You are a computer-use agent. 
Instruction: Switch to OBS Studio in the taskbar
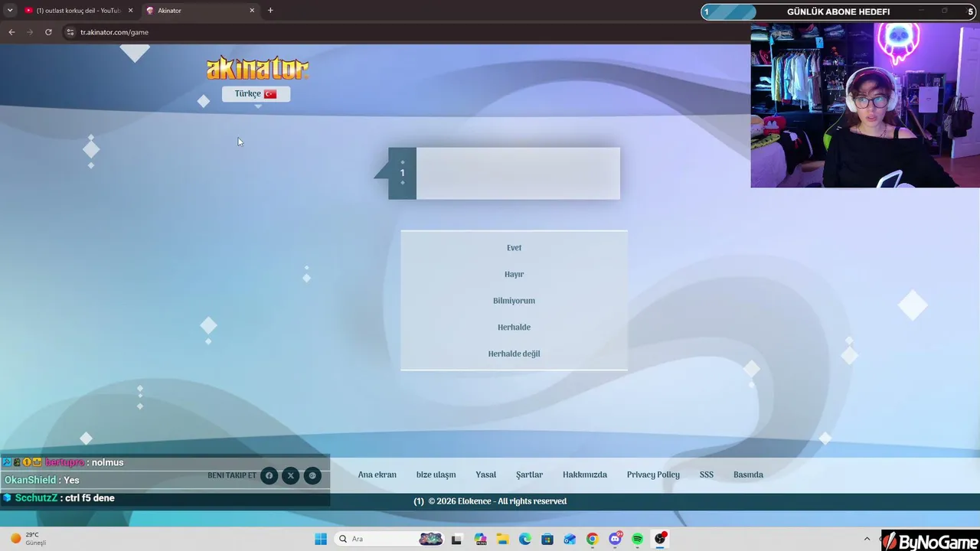click(661, 539)
